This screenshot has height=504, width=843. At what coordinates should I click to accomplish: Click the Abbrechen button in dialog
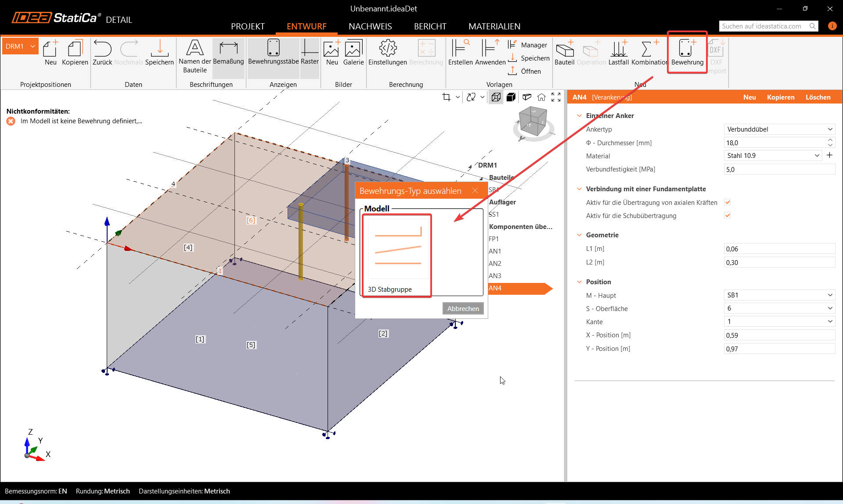(x=463, y=309)
